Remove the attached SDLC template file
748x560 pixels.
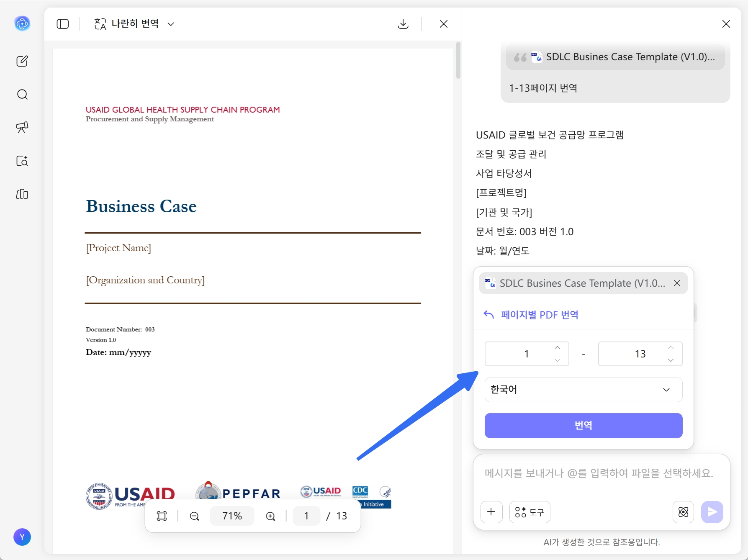[677, 283]
